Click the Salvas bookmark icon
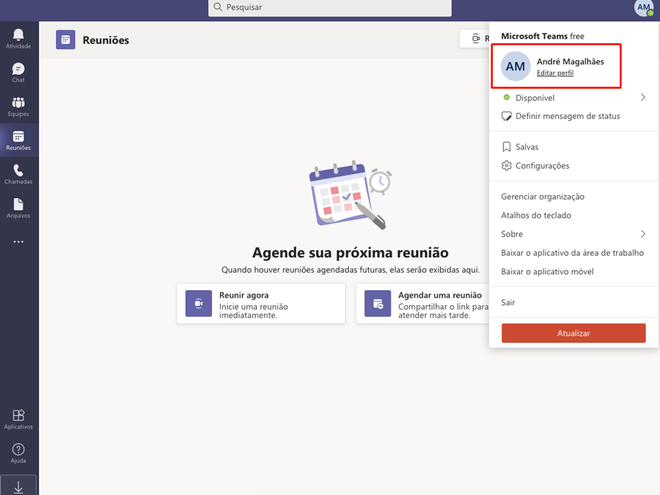Screen dimensions: 660x495 click(x=506, y=147)
